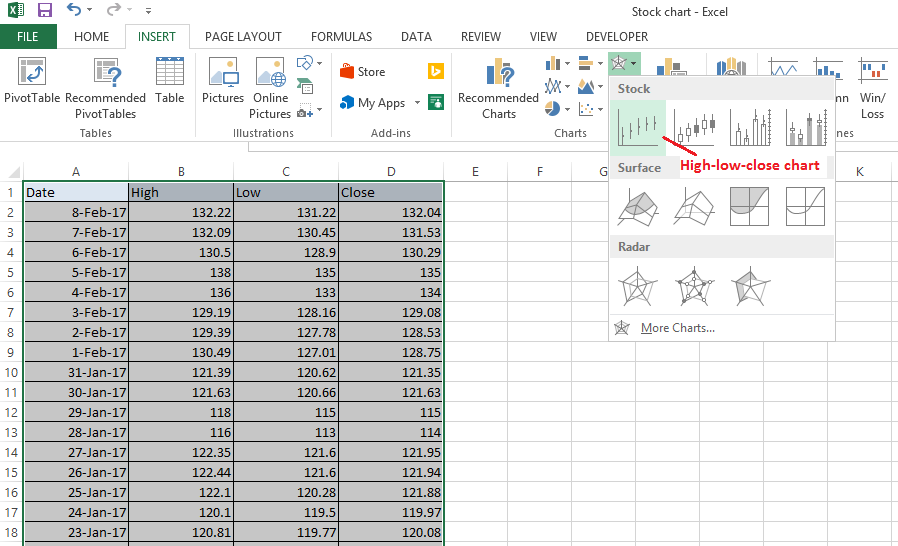
Task: Open Customize Quick Access Toolbar dropdown
Action: click(x=148, y=10)
